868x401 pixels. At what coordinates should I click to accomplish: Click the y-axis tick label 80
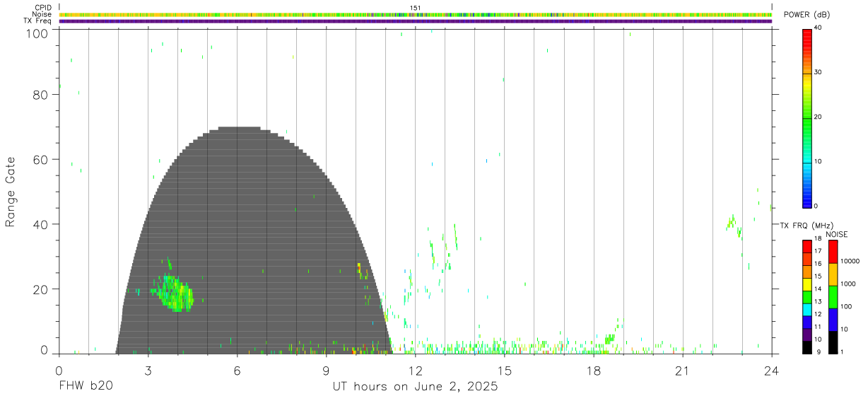(x=40, y=95)
